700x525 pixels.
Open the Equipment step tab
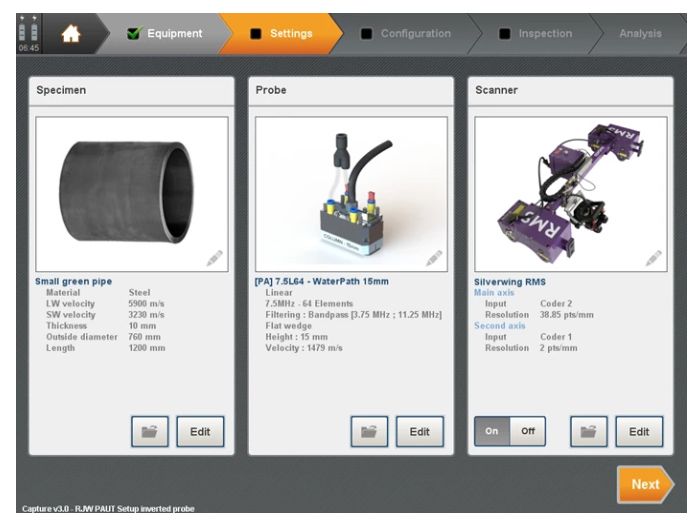click(x=165, y=33)
